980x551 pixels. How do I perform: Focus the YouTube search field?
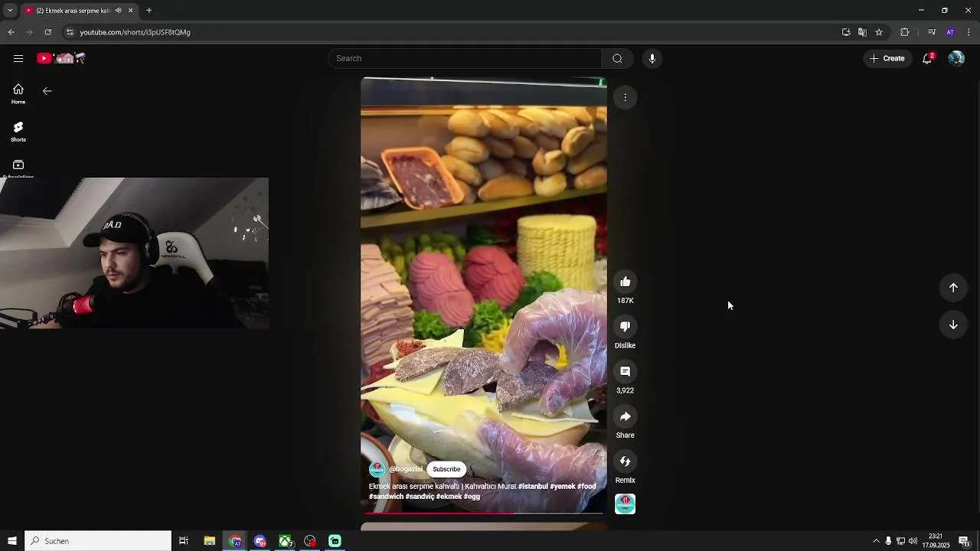465,58
